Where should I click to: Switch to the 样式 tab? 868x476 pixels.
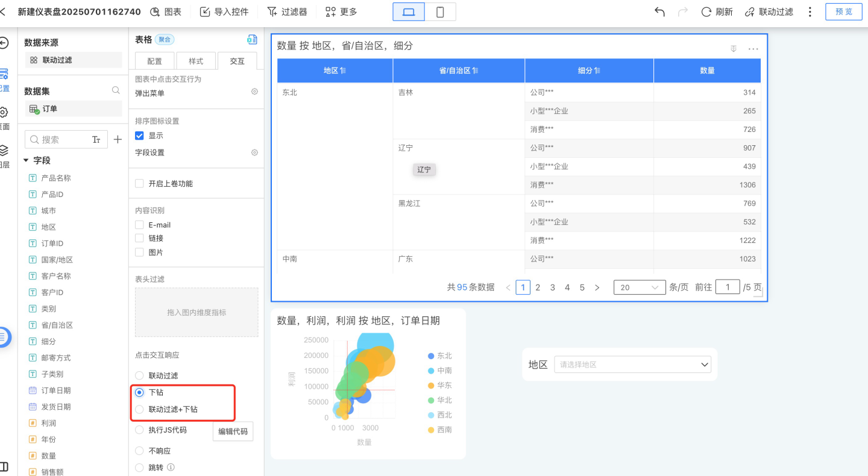196,61
